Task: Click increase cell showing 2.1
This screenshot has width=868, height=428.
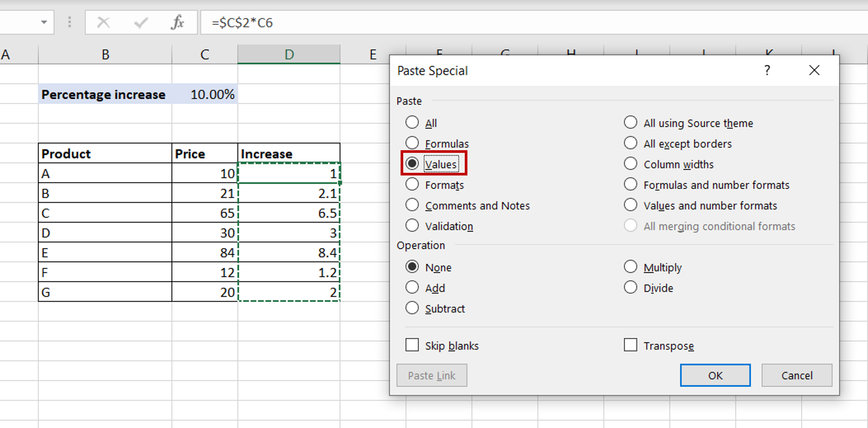Action: point(289,193)
